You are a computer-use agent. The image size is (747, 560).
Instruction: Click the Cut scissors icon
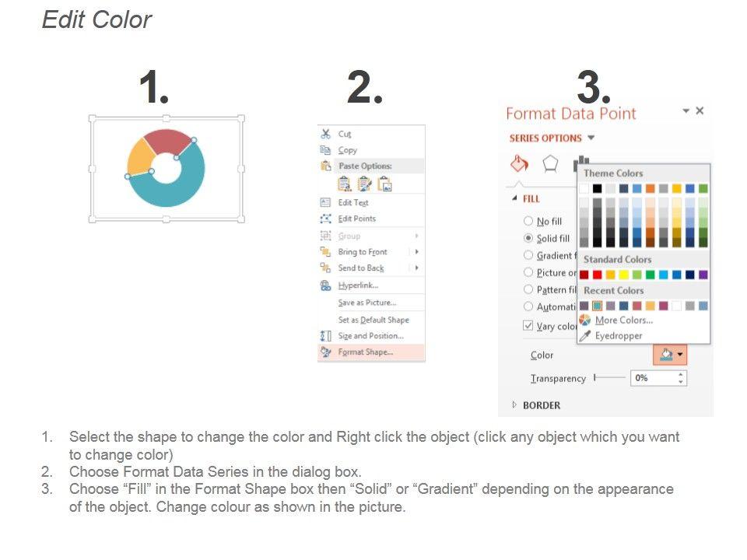(x=326, y=134)
